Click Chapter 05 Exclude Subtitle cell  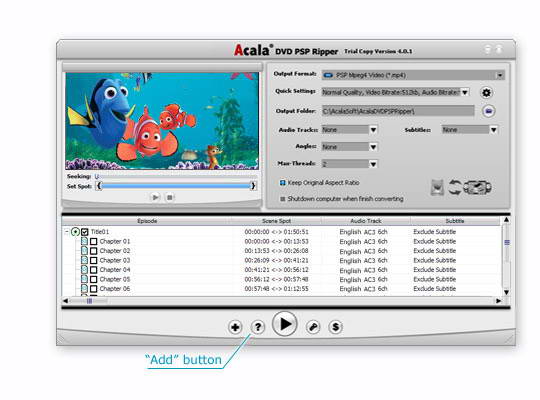click(435, 279)
